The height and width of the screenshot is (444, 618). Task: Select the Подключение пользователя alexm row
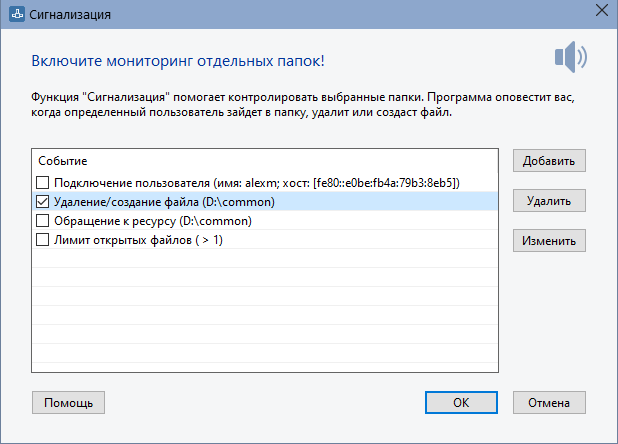[265, 183]
